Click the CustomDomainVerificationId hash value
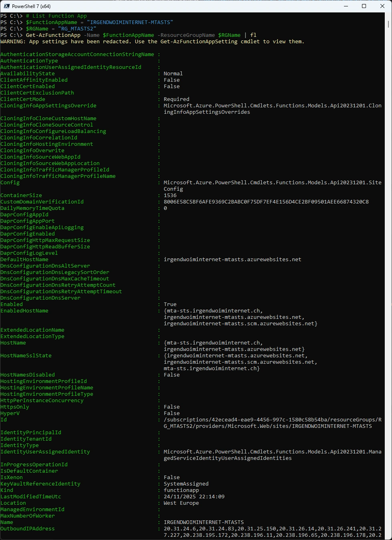The image size is (392, 540). [x=266, y=202]
